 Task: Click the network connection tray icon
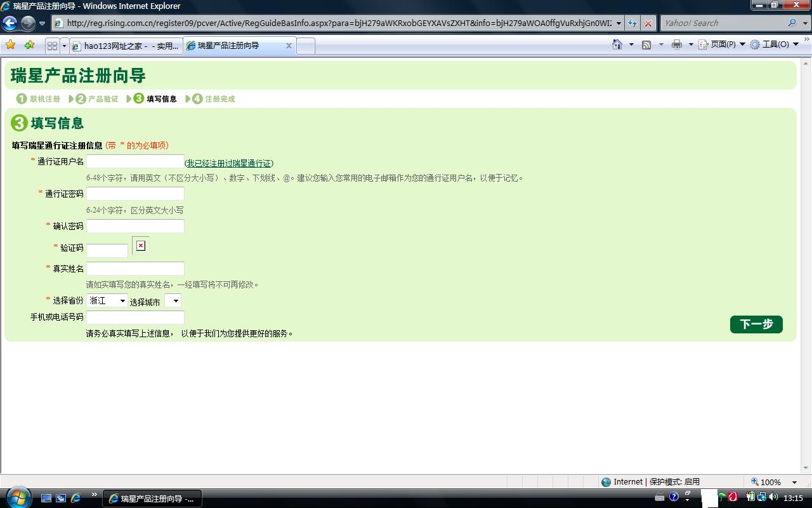coord(761,497)
